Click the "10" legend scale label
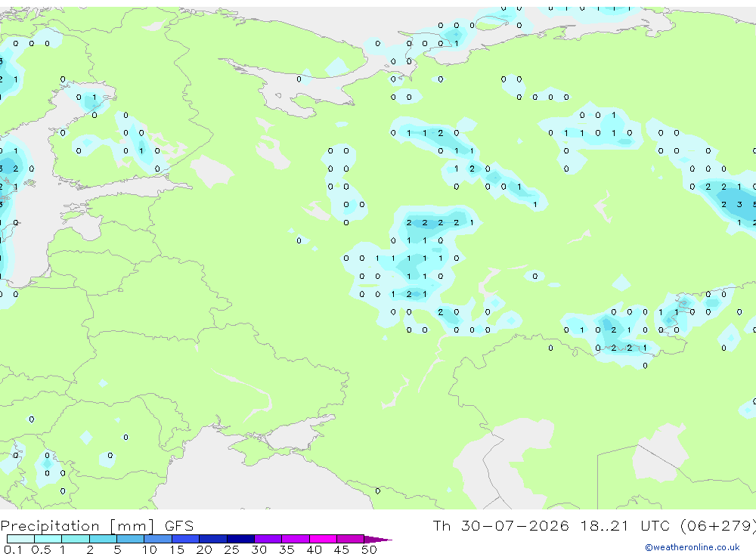Viewport: 756px width, 554px height. pos(150,549)
